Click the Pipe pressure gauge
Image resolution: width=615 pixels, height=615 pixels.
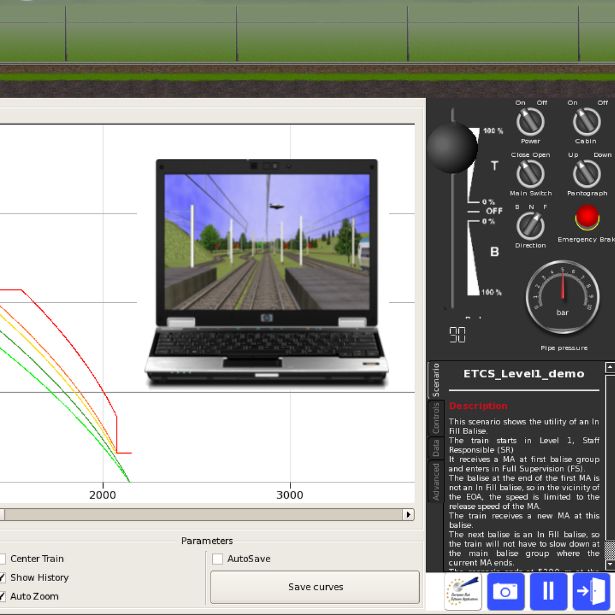click(562, 297)
